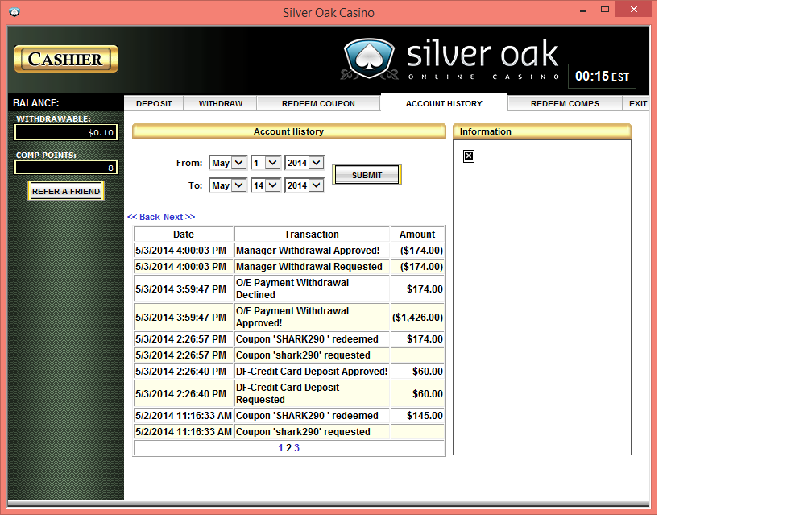
Task: Click the Refer a Friend button
Action: coord(66,191)
